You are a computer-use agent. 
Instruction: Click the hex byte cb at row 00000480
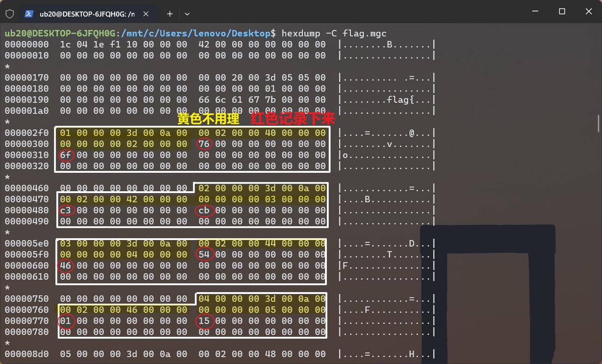(x=204, y=210)
